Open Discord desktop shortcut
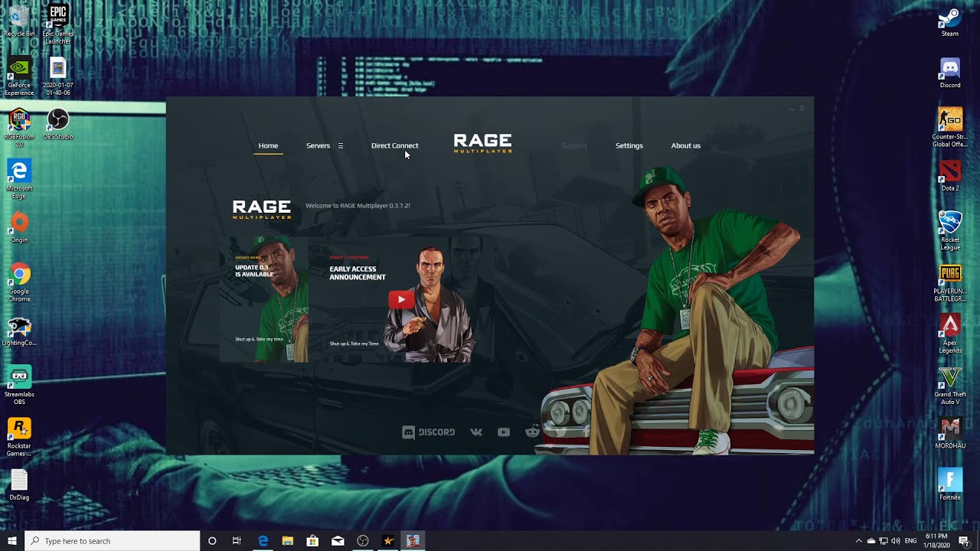This screenshot has width=980, height=551. coord(950,73)
